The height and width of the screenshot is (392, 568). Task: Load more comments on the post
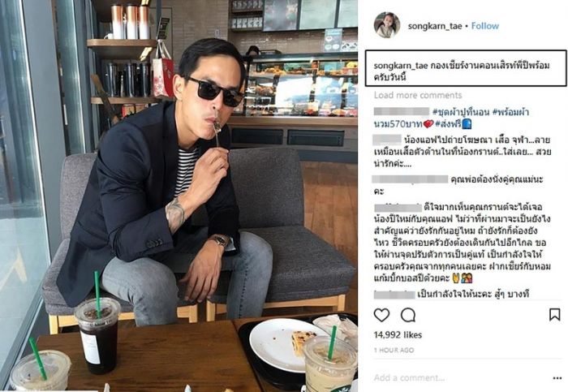pos(418,95)
